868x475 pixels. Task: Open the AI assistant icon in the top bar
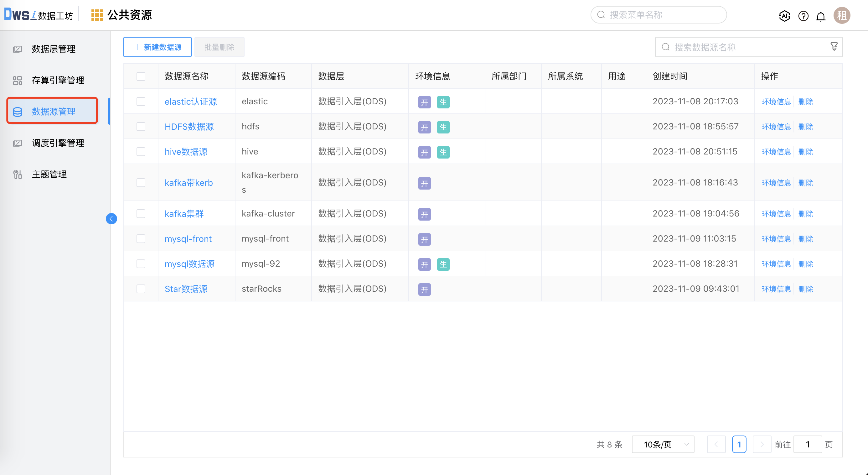(x=784, y=15)
